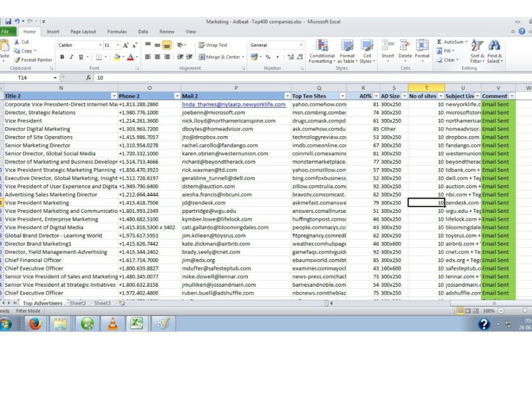Click the Cut scissors icon
This screenshot has height=399, width=532.
point(16,41)
